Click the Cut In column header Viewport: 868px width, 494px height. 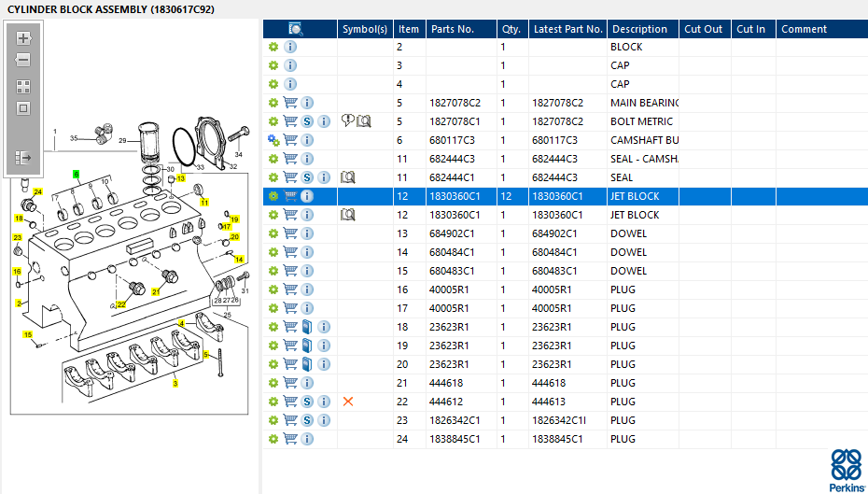[x=753, y=29]
